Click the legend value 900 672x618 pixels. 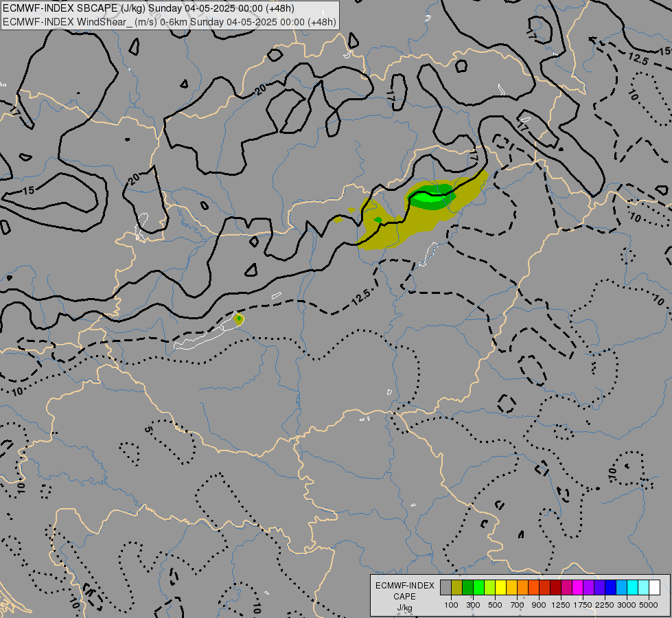click(539, 605)
